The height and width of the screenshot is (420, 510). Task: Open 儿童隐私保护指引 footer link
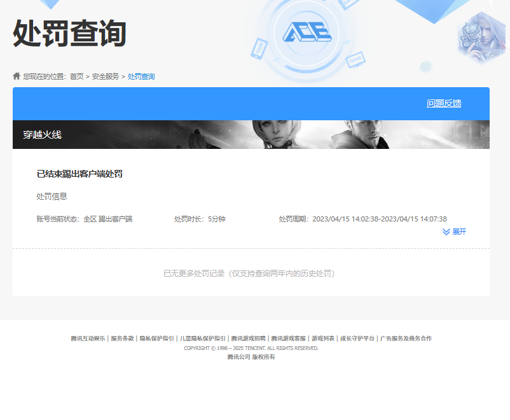[203, 339]
